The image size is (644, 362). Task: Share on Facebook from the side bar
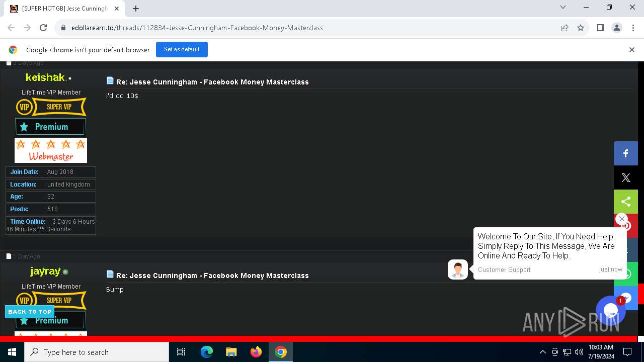pyautogui.click(x=626, y=153)
